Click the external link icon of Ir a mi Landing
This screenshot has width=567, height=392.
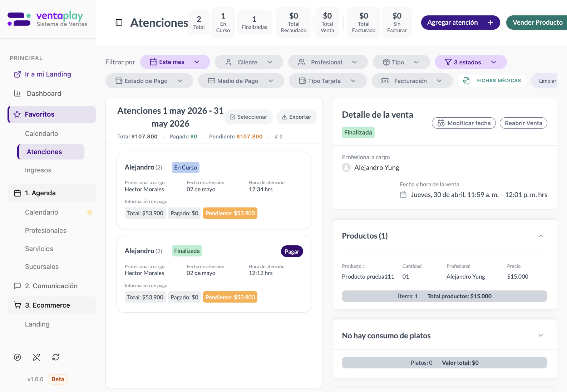coord(17,74)
